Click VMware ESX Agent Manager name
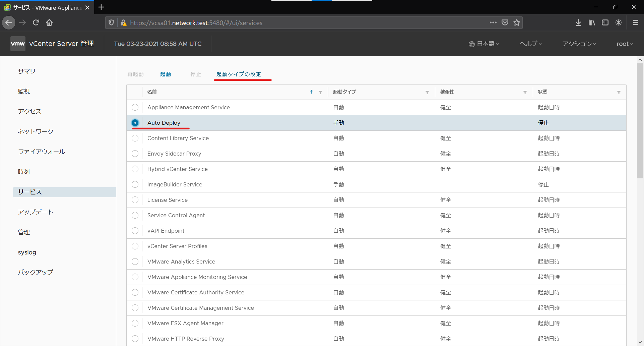This screenshot has width=644, height=346. 185,323
